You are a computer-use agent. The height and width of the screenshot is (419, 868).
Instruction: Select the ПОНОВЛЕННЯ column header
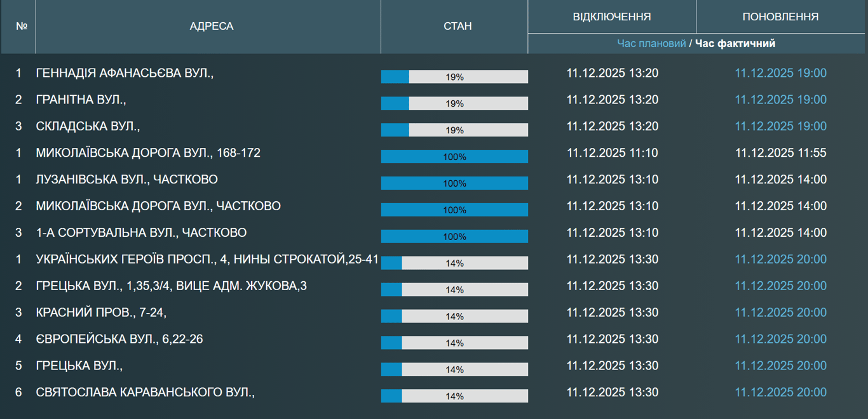pyautogui.click(x=780, y=17)
